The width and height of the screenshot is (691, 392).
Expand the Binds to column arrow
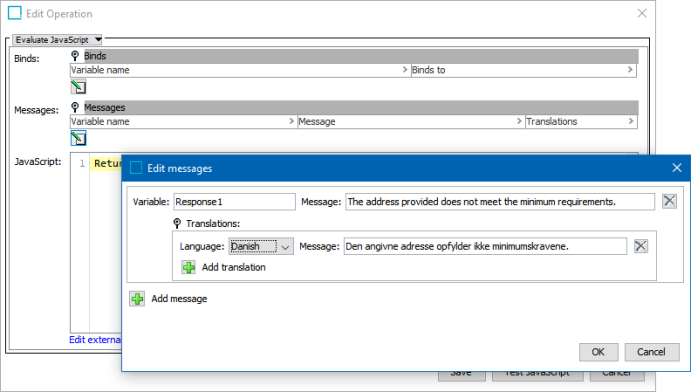[630, 70]
